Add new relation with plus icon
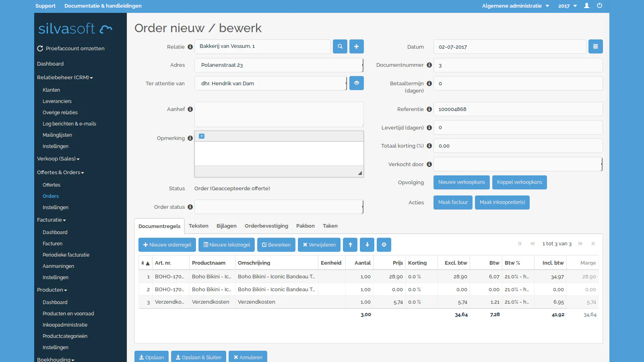Image resolution: width=644 pixels, height=362 pixels. coord(357,47)
